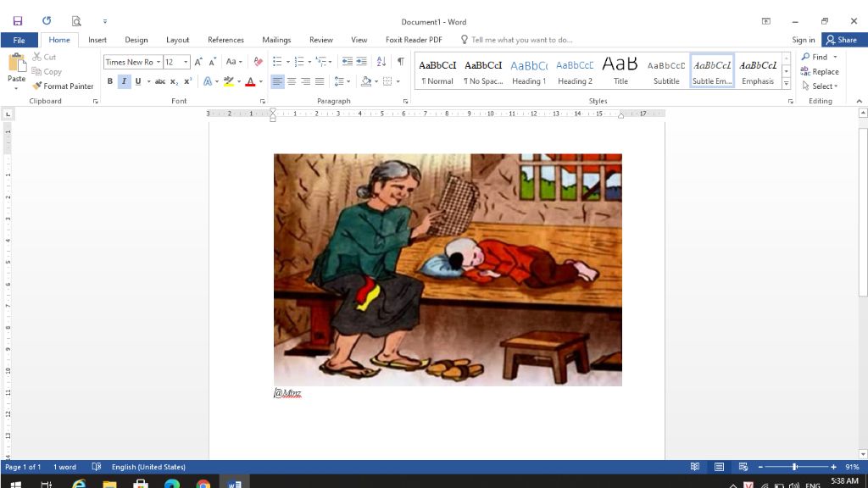Expand the line spacing dropdown
Viewport: 868px width, 488px height.
[x=348, y=81]
